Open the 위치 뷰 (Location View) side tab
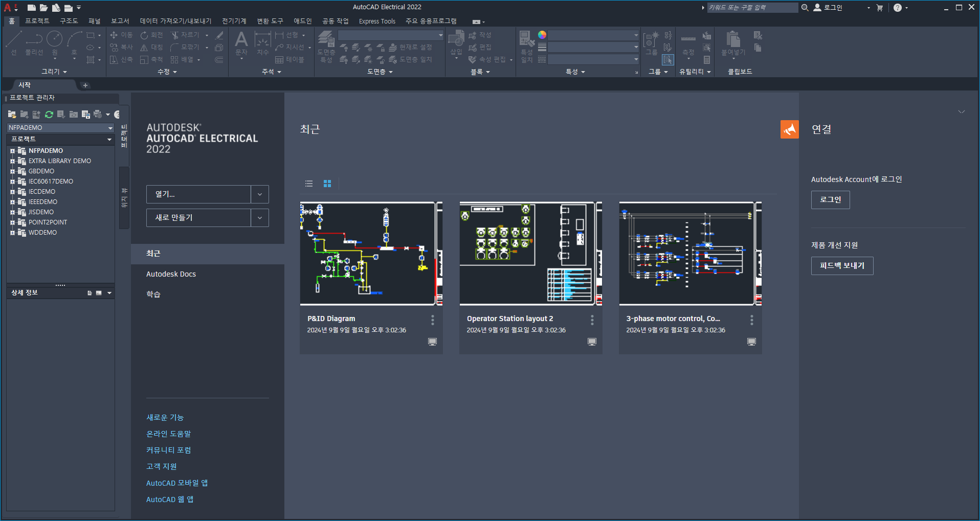Viewport: 980px width, 521px height. tap(124, 198)
